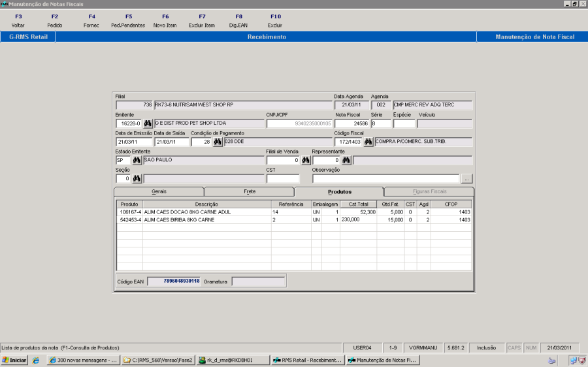Click the Qtd Fat. value 15,000
Screen dimensions: 588x367
point(395,220)
